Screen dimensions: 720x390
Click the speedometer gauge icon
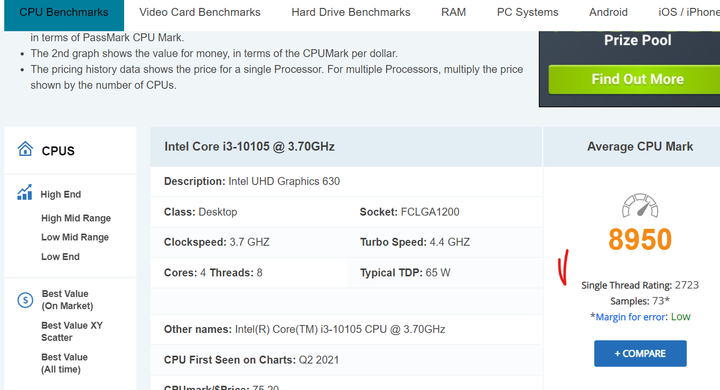pos(640,205)
